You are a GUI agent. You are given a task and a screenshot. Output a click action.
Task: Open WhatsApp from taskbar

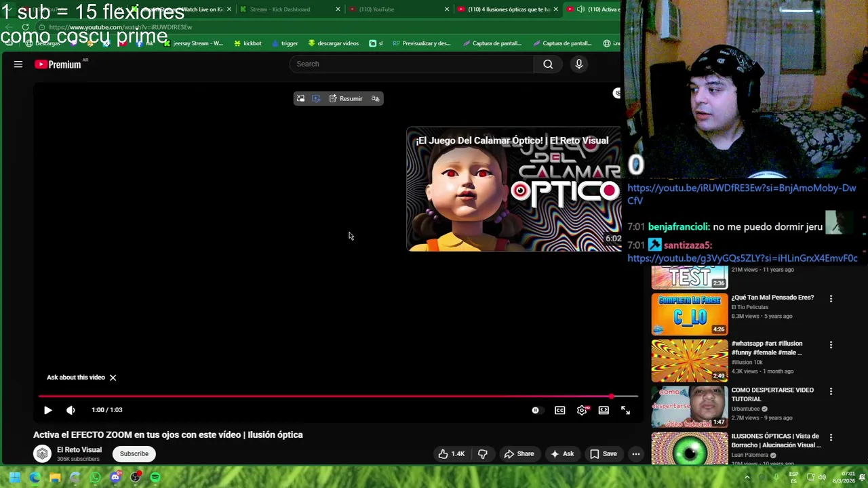click(95, 477)
